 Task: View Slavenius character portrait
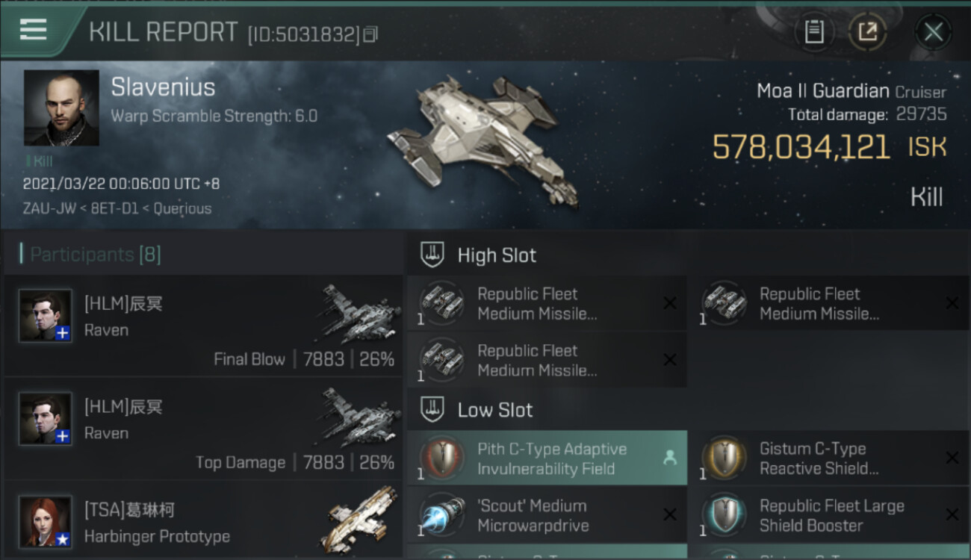point(61,108)
